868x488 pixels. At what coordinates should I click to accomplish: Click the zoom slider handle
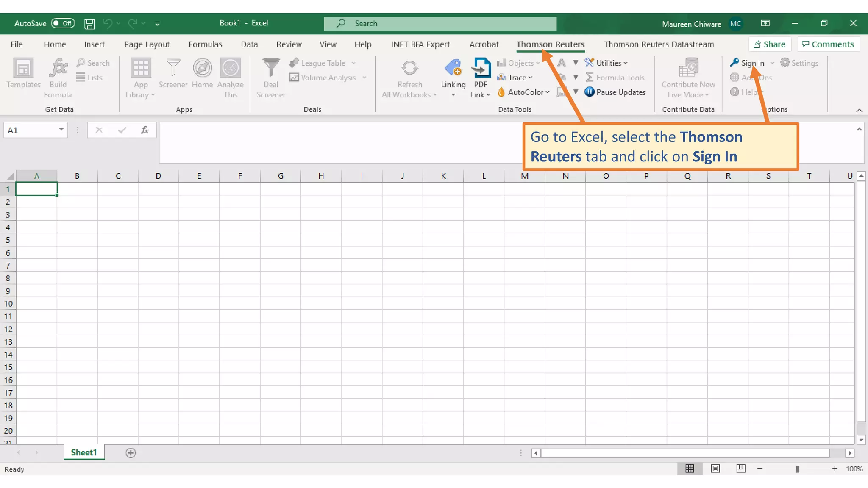(x=797, y=469)
